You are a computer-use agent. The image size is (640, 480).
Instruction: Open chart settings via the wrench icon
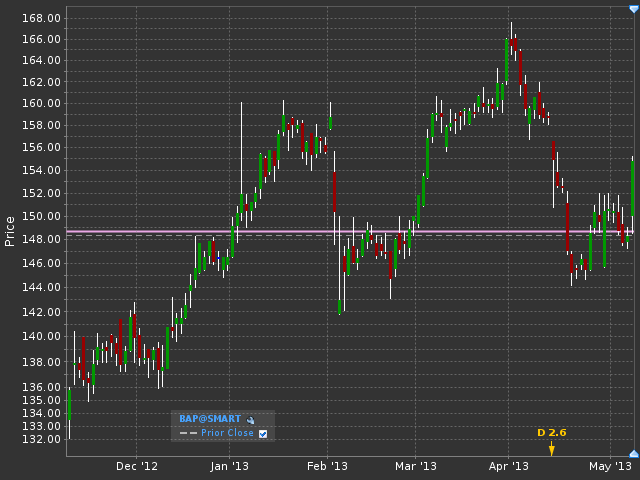(x=250, y=420)
